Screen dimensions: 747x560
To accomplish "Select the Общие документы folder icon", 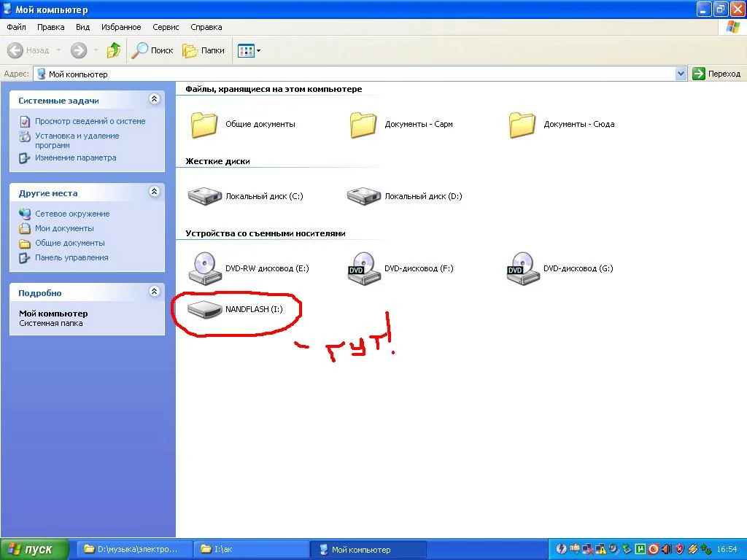I will (x=204, y=125).
